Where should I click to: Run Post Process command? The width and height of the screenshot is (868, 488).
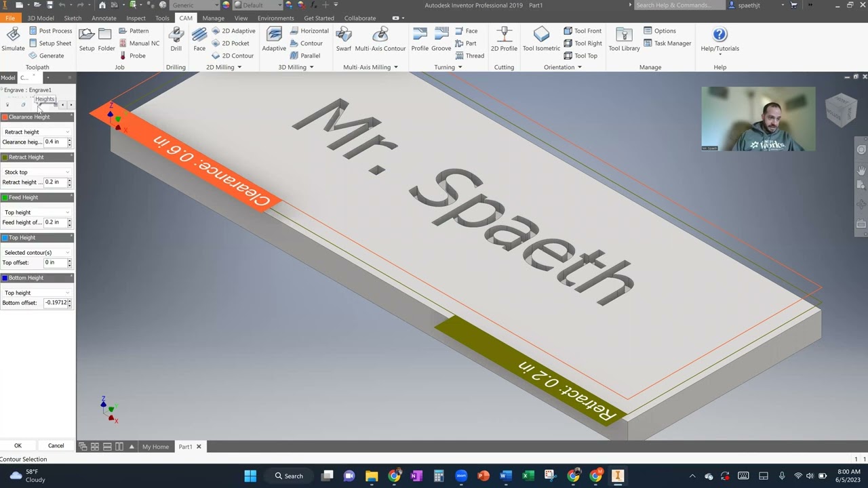tap(50, 30)
